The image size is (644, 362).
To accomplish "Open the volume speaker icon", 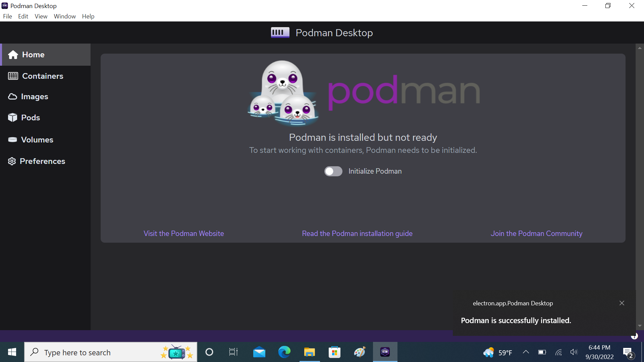I will [574, 352].
